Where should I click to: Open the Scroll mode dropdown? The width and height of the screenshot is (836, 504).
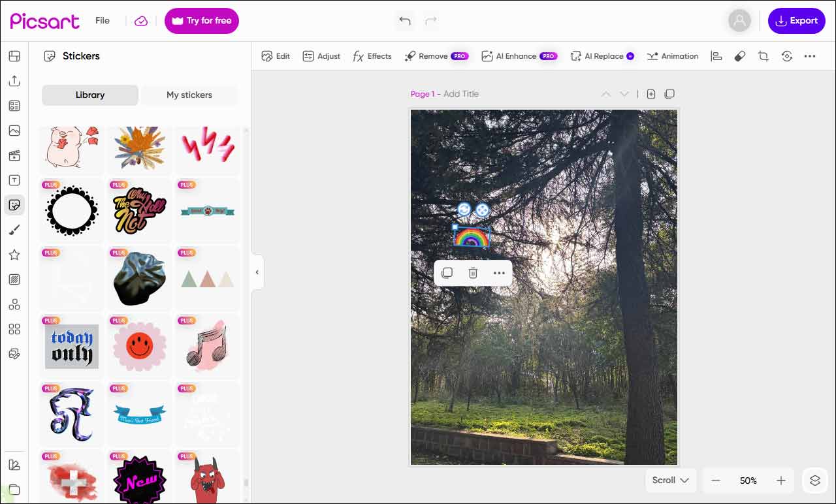[x=670, y=480]
